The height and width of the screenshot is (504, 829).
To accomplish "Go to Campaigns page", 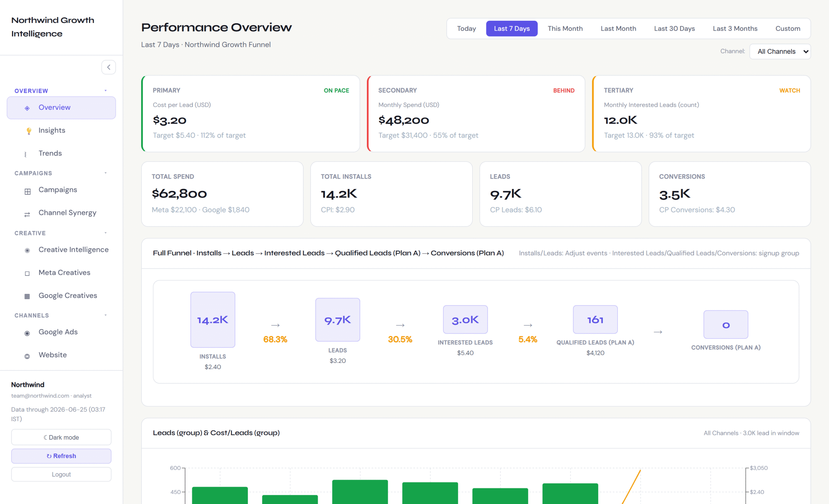I will click(61, 190).
